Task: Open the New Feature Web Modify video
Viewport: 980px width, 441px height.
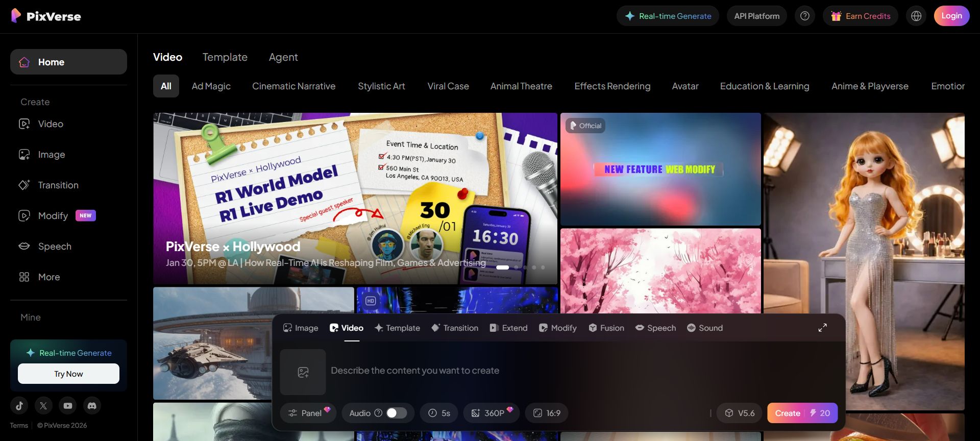Action: 660,169
